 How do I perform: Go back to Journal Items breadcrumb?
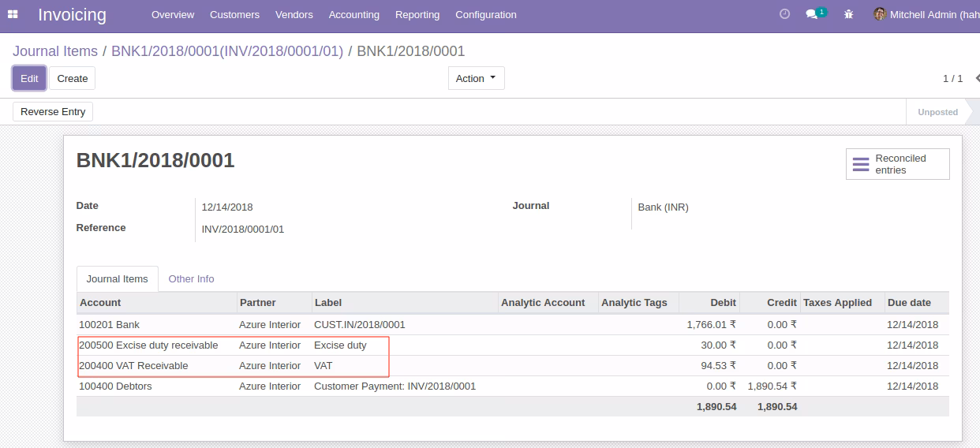tap(55, 51)
